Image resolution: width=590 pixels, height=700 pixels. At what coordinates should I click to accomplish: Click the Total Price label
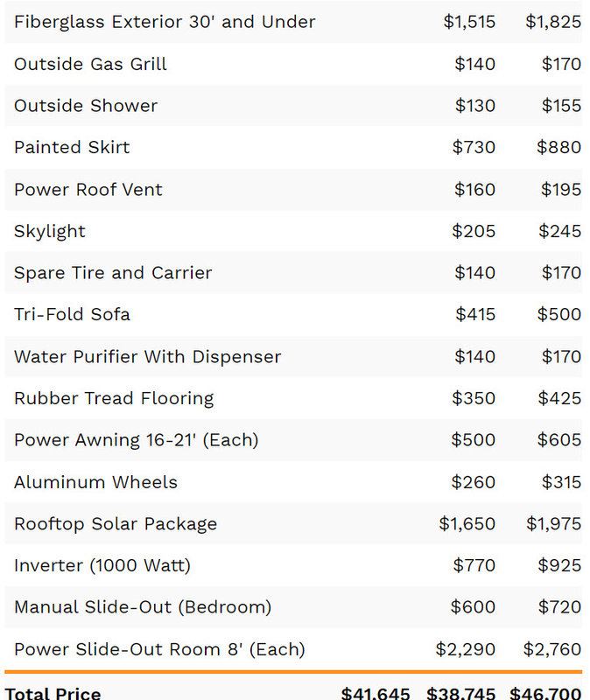click(53, 694)
